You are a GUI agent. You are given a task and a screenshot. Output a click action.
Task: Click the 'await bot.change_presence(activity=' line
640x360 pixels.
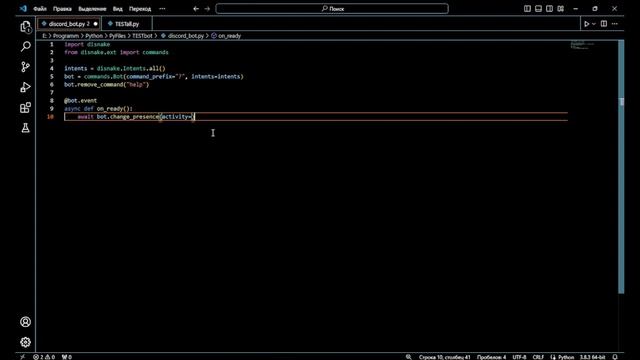click(x=136, y=117)
